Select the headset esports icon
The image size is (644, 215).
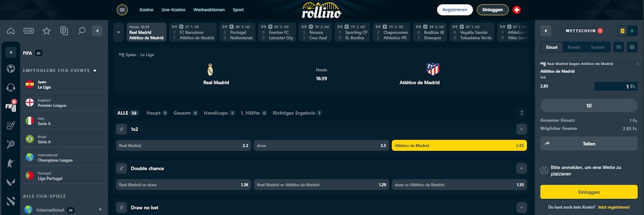[x=10, y=87]
